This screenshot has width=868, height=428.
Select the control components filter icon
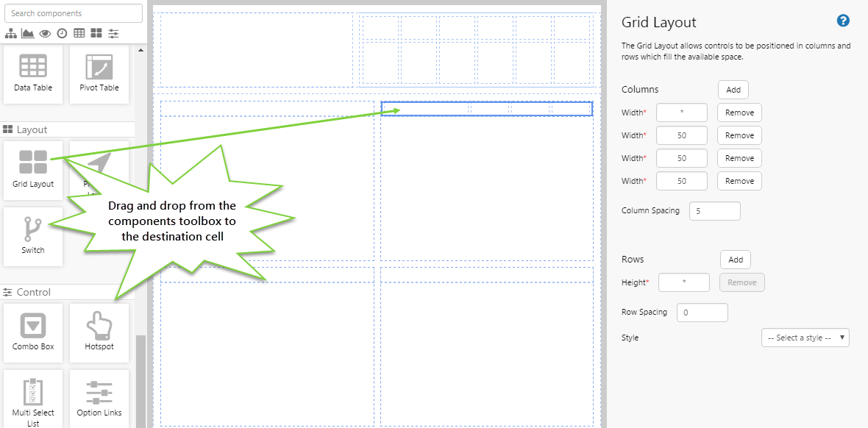tap(113, 33)
